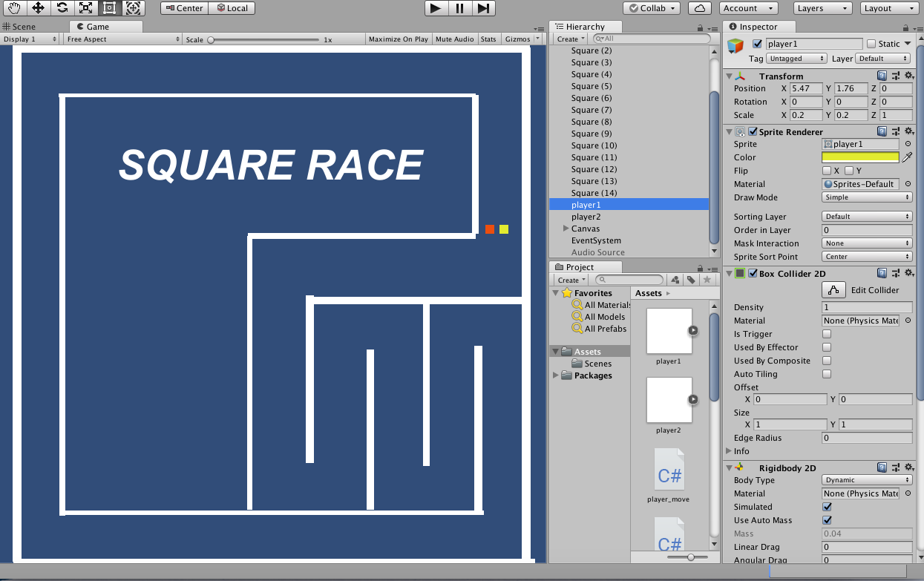Toggle the Local handle rotation button
This screenshot has width=924, height=581.
(232, 8)
